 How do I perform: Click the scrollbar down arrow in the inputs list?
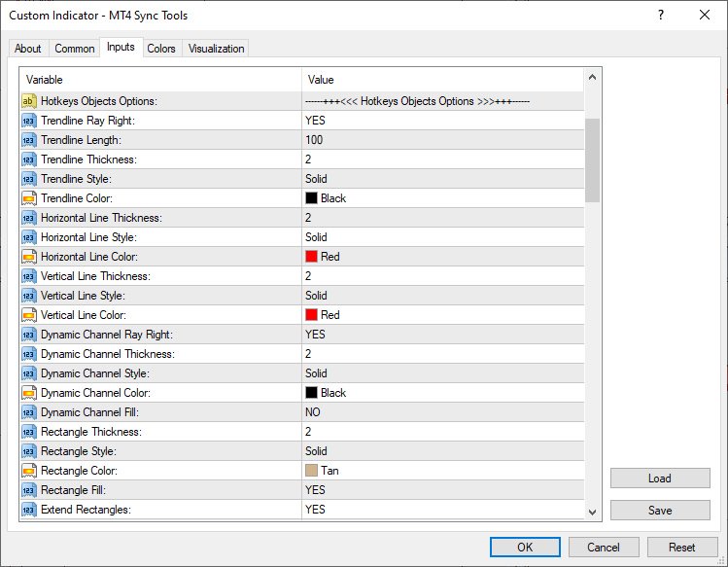(593, 512)
